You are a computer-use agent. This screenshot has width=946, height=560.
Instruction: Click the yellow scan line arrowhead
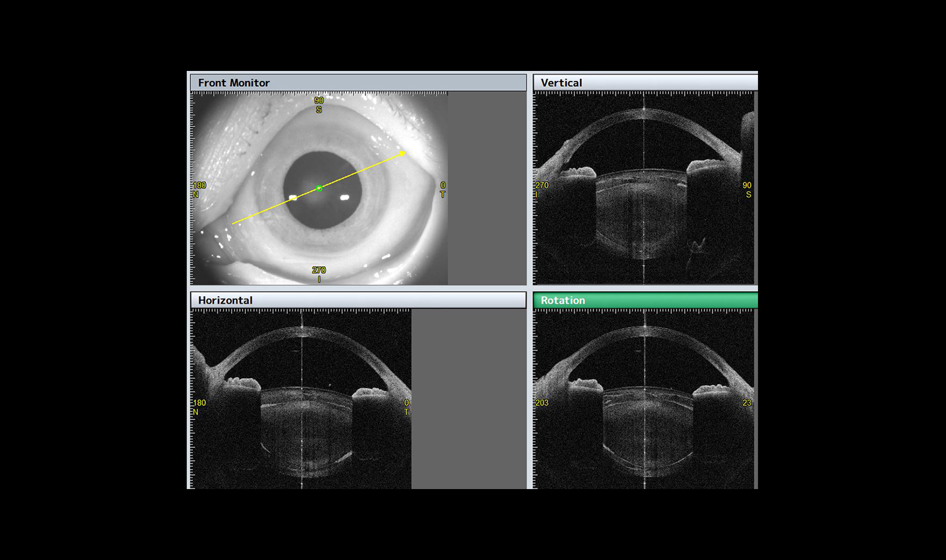403,152
